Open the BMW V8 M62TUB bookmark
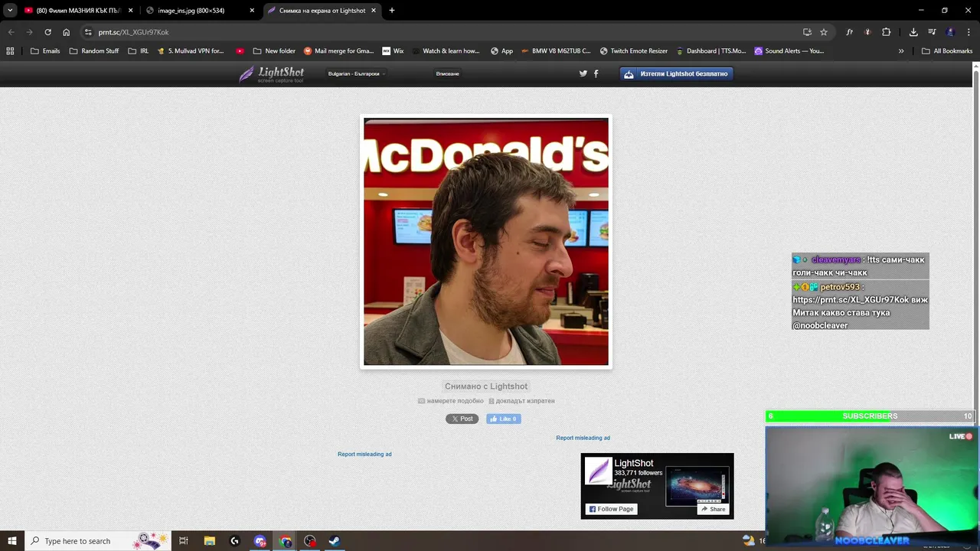The image size is (980, 551). (x=556, y=51)
